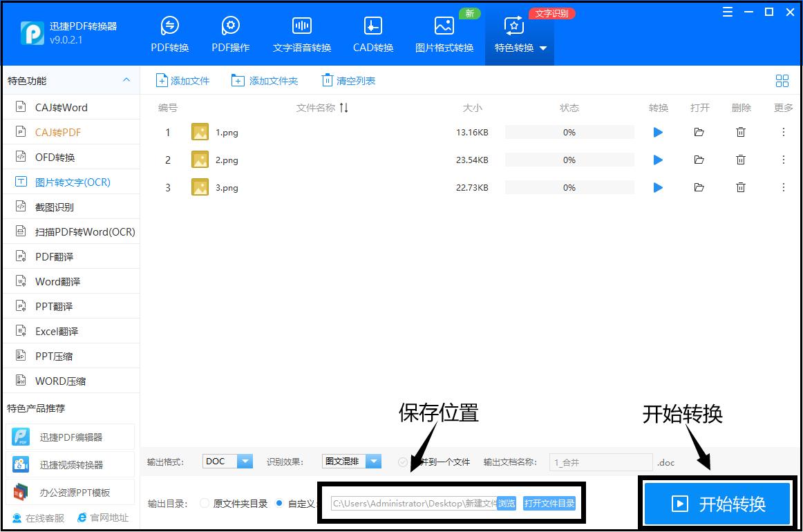Click 打开文件目录 to open output folder
This screenshot has width=803, height=532.
coord(549,503)
